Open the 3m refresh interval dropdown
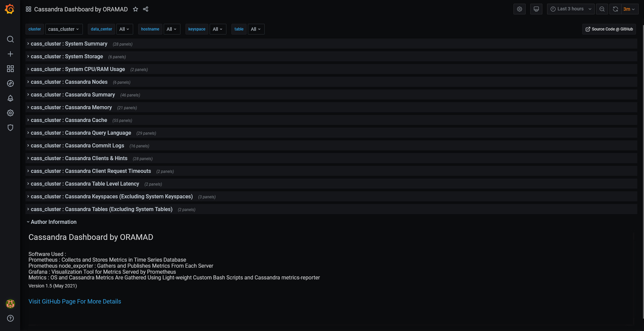This screenshot has width=644, height=331. 630,9
